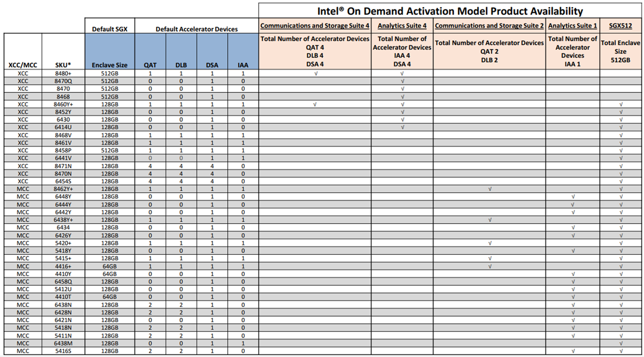The width and height of the screenshot is (644, 357).
Task: Click the "Total Enclave Size 512GB" header cell
Action: click(621, 51)
